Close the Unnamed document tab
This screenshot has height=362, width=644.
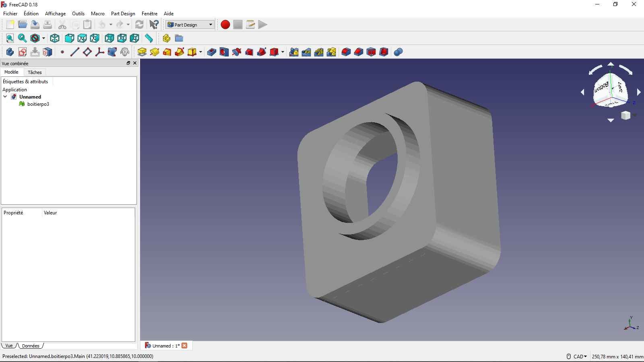pos(184,346)
